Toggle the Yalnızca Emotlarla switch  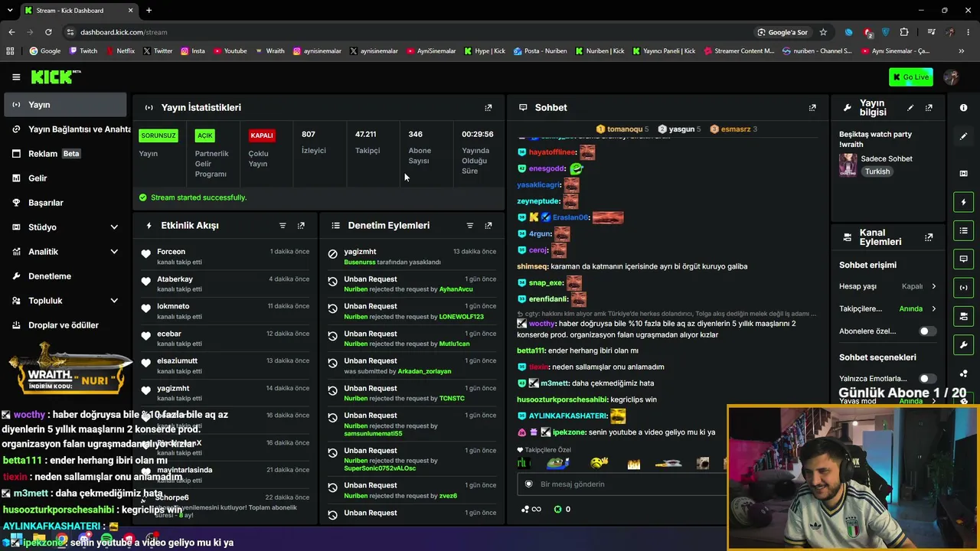[927, 379]
